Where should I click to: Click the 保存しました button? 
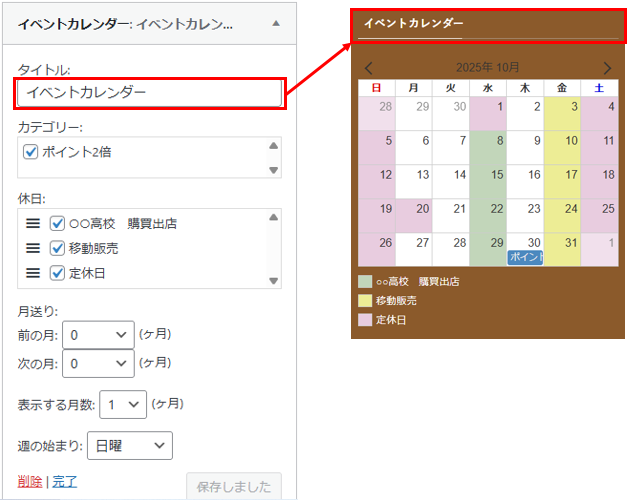click(x=234, y=487)
